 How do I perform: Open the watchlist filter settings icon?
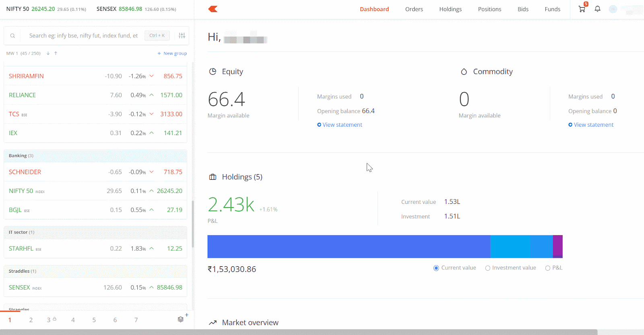click(x=182, y=35)
